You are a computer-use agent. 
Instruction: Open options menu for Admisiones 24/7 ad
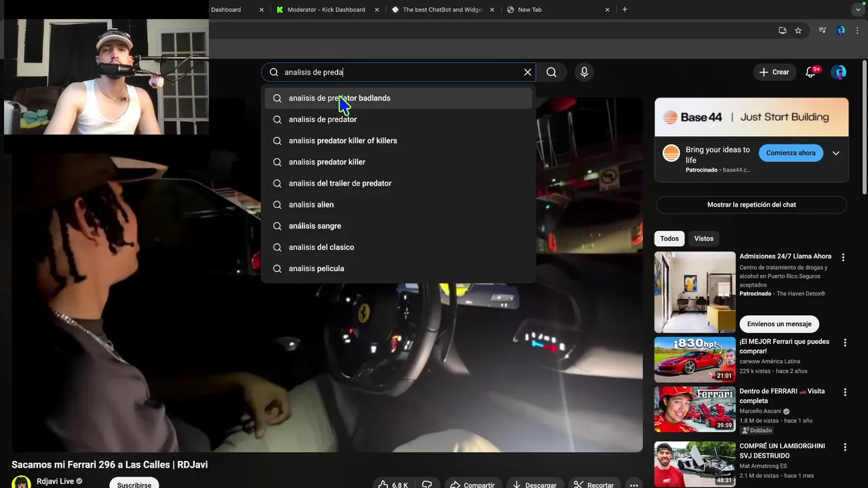point(843,258)
